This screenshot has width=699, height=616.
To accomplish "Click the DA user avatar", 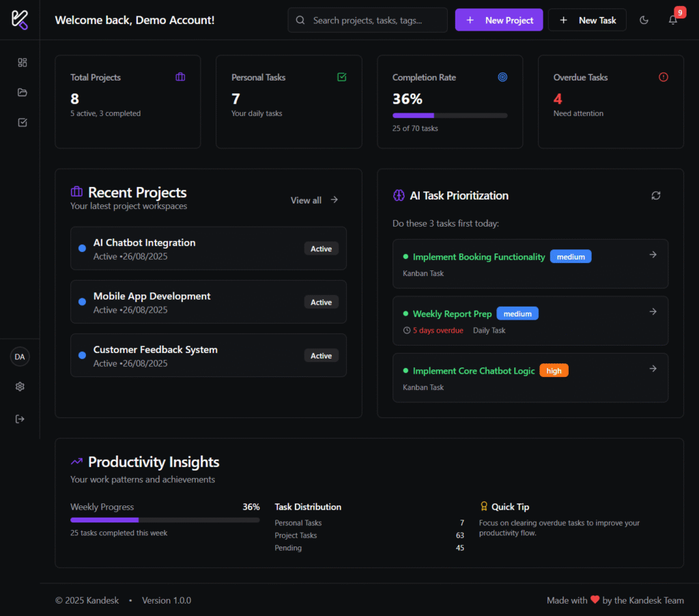I will pyautogui.click(x=20, y=356).
